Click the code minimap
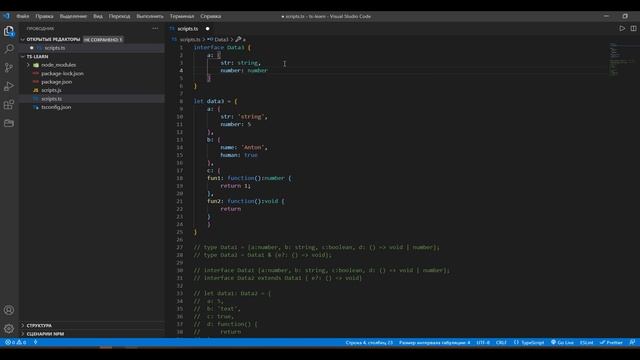The image size is (640, 360). pos(622,59)
